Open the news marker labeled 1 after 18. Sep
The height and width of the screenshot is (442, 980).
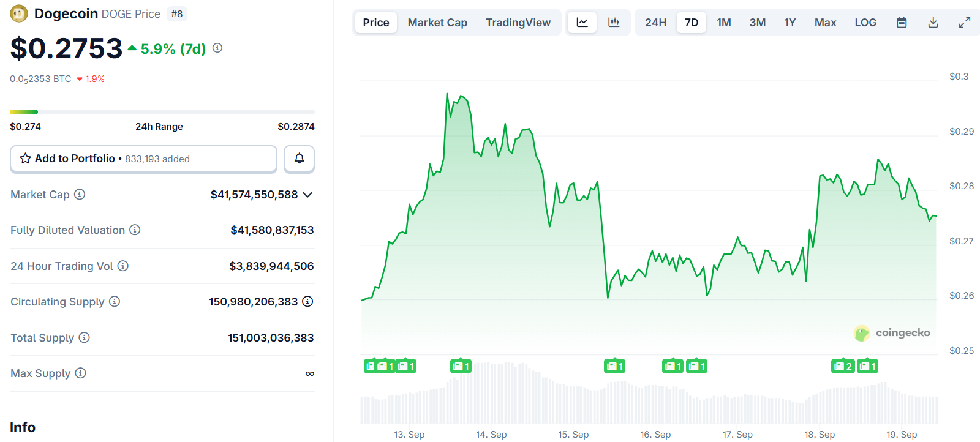pos(867,366)
